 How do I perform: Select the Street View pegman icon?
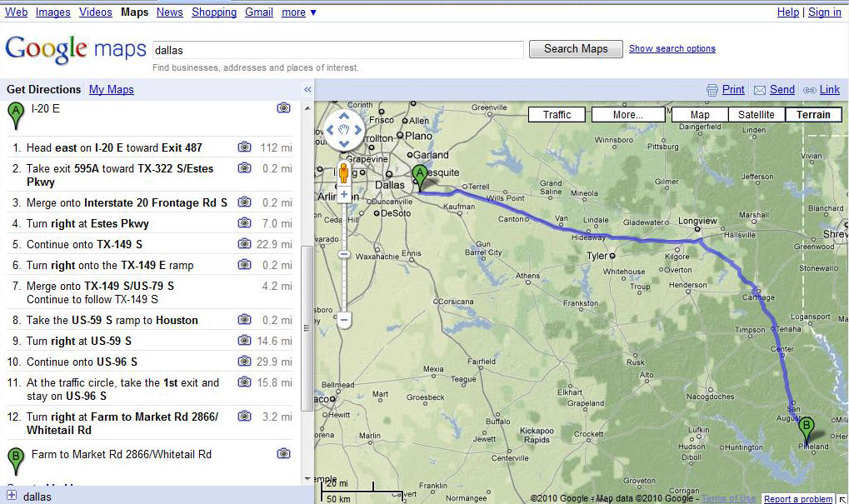[x=343, y=173]
